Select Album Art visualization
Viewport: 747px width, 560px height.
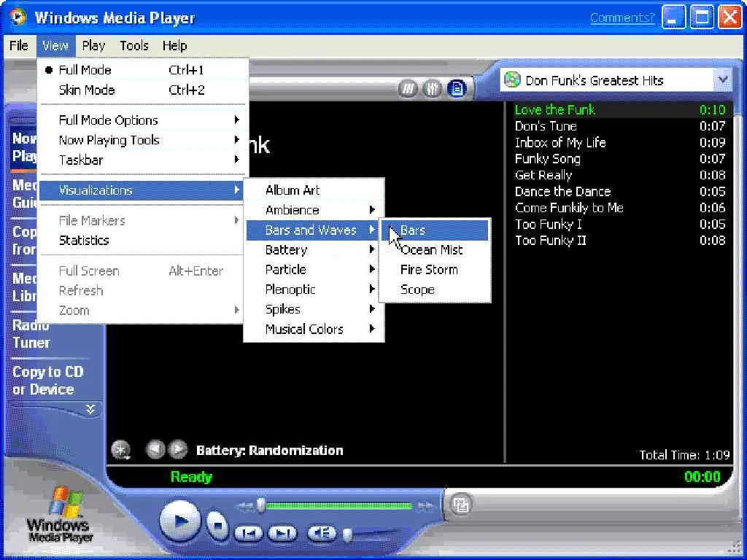coord(314,190)
